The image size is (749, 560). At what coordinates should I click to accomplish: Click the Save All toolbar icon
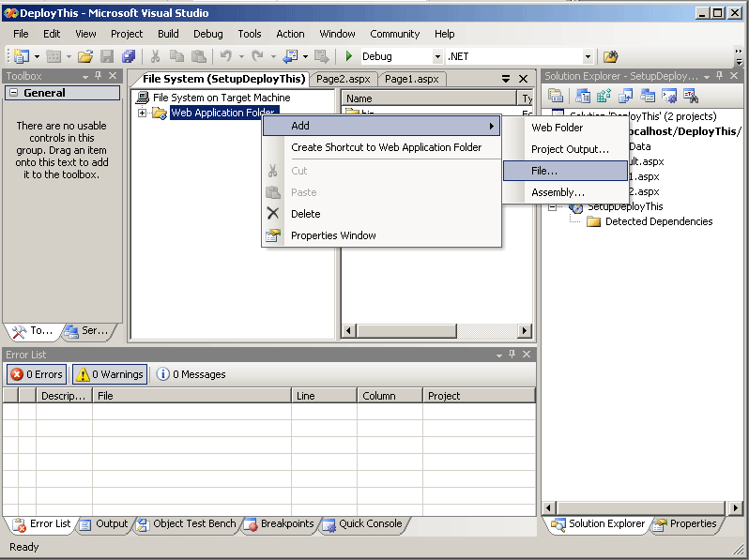click(128, 57)
